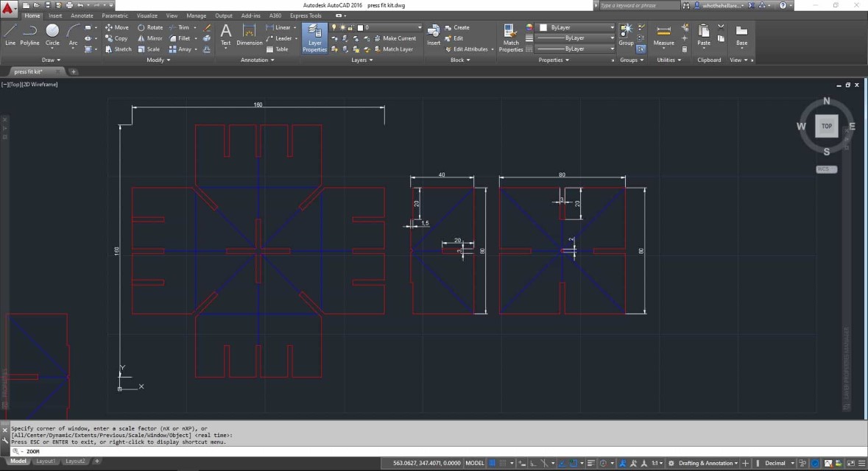This screenshot has width=868, height=471.
Task: Activate the Fillet command
Action: 180,38
